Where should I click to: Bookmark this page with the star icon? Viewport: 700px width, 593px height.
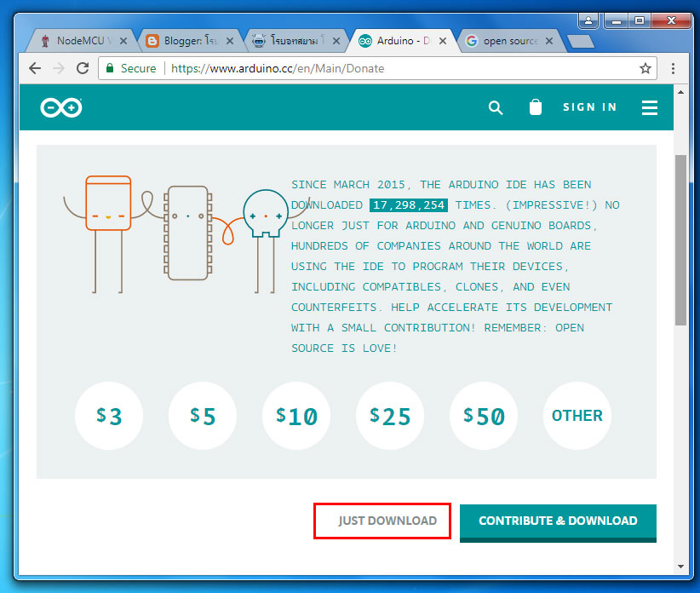click(x=645, y=68)
